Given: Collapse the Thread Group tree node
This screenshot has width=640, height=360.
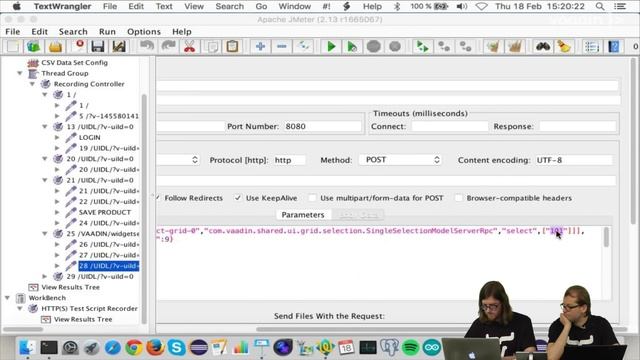Looking at the screenshot, I should pos(20,73).
